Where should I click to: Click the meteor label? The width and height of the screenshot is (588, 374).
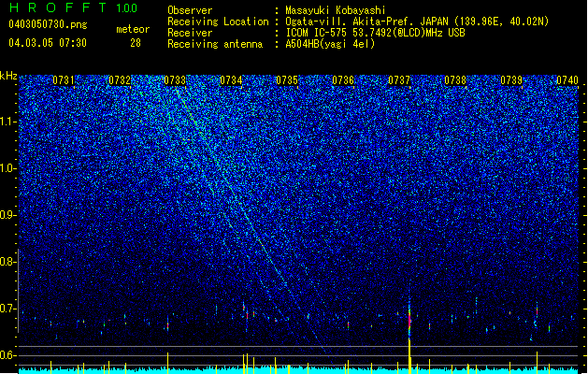coord(133,29)
